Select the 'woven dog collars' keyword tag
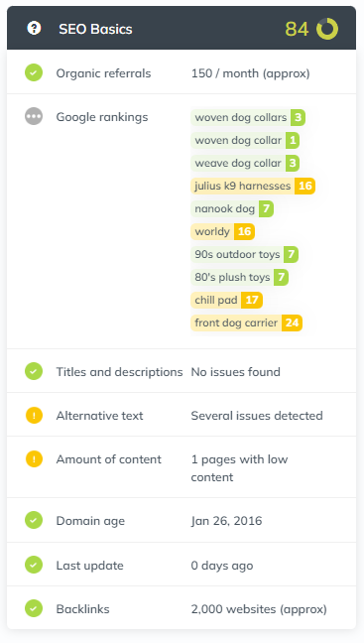 pyautogui.click(x=248, y=118)
